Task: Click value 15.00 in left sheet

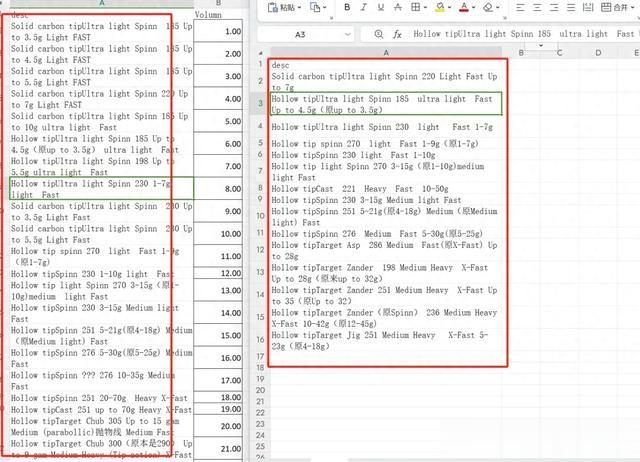Action: (x=218, y=335)
